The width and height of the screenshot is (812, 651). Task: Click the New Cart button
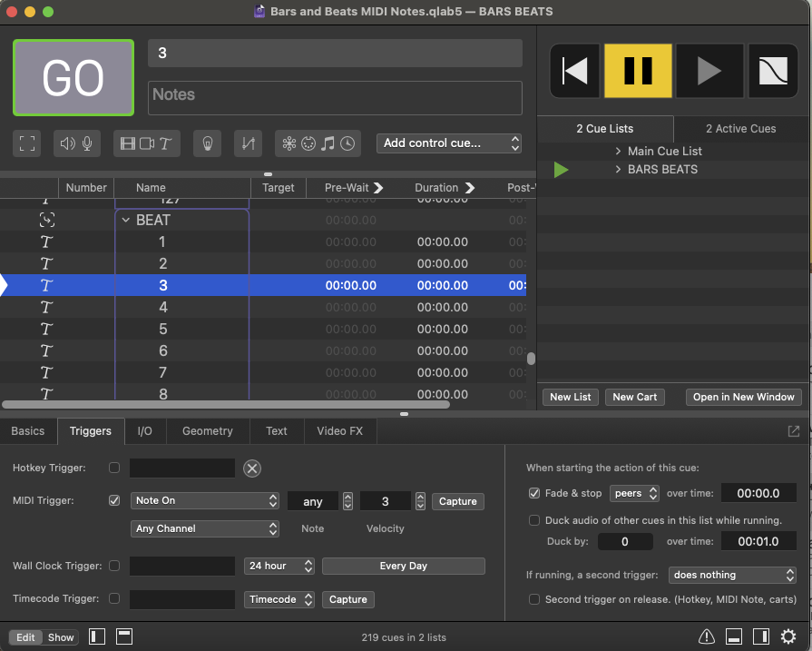[634, 397]
